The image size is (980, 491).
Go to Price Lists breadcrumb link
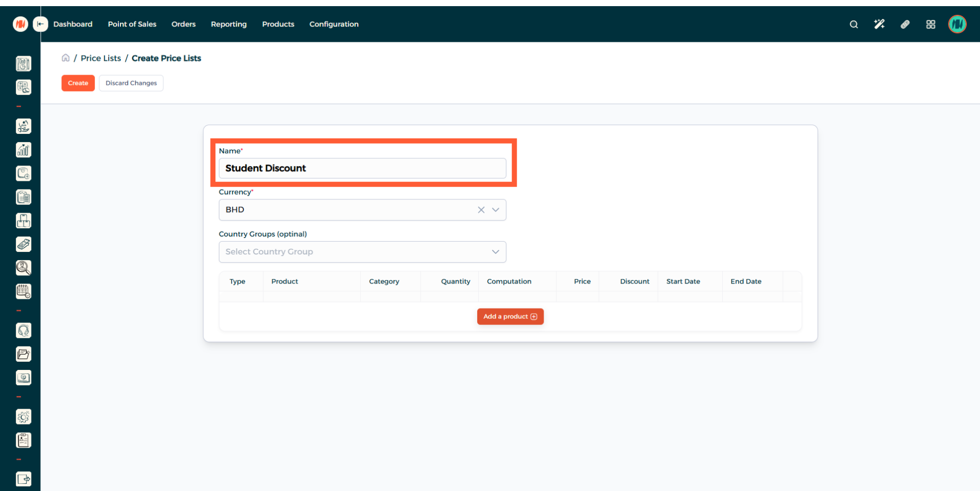pyautogui.click(x=101, y=58)
